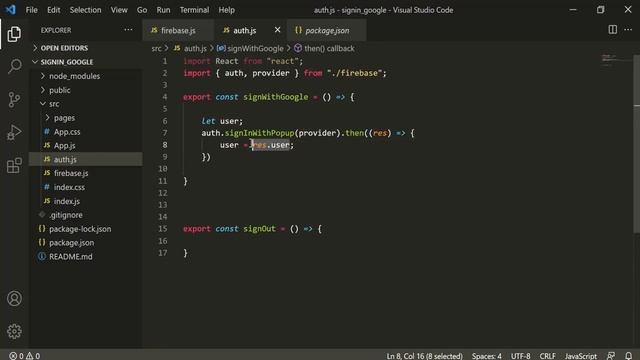Expand the node_modules folder
This screenshot has height=360, width=640.
(86, 76)
